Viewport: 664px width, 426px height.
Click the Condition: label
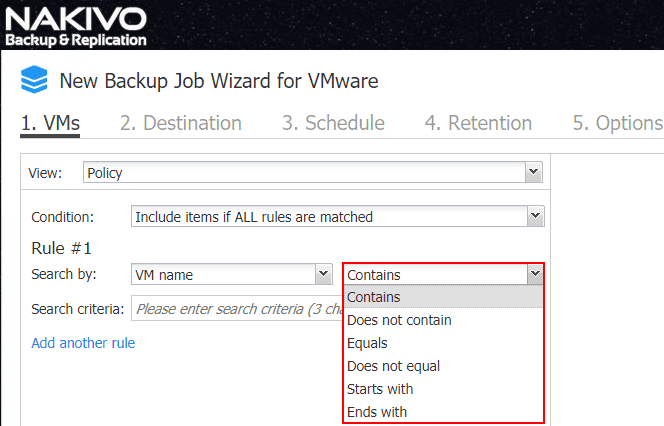pos(63,217)
